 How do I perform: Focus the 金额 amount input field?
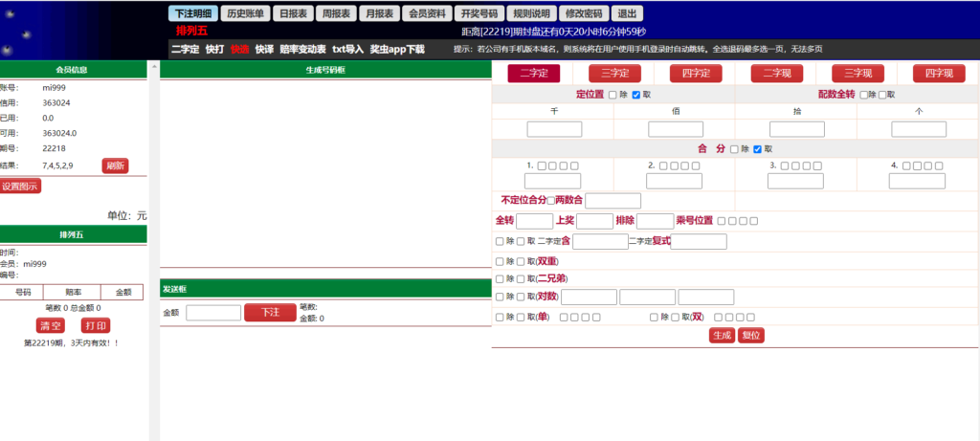pos(212,312)
